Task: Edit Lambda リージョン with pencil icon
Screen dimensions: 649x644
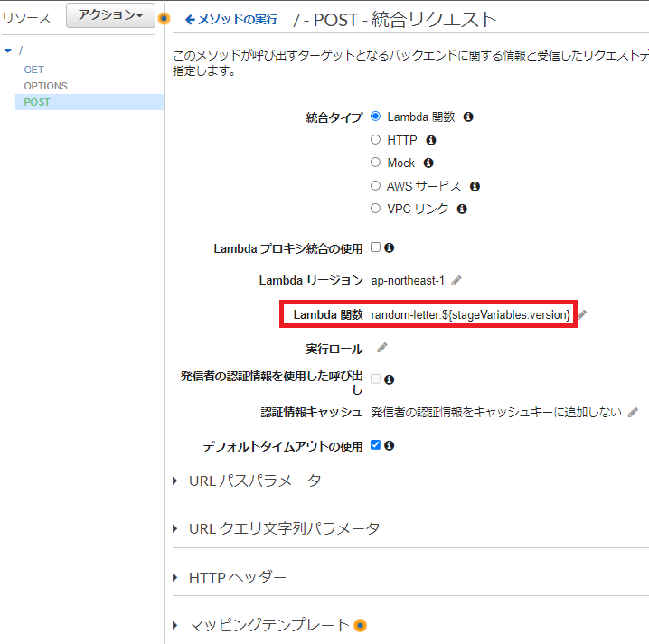Action: coord(456,281)
